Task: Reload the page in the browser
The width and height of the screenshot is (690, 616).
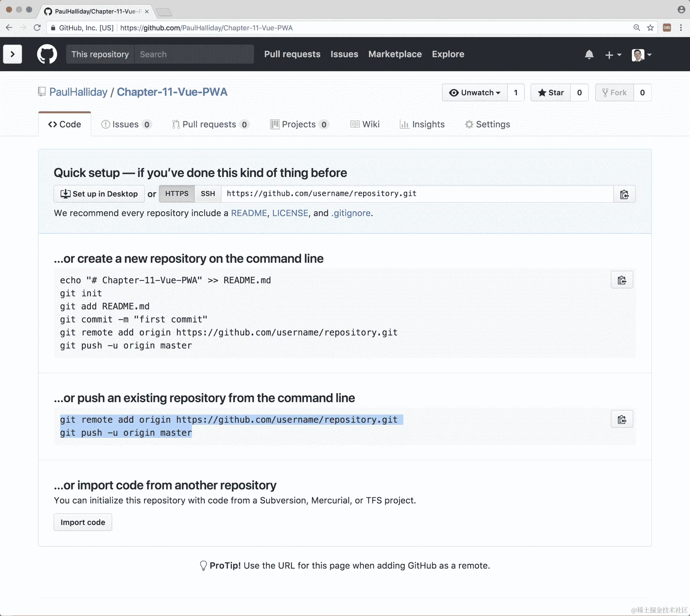Action: tap(37, 28)
